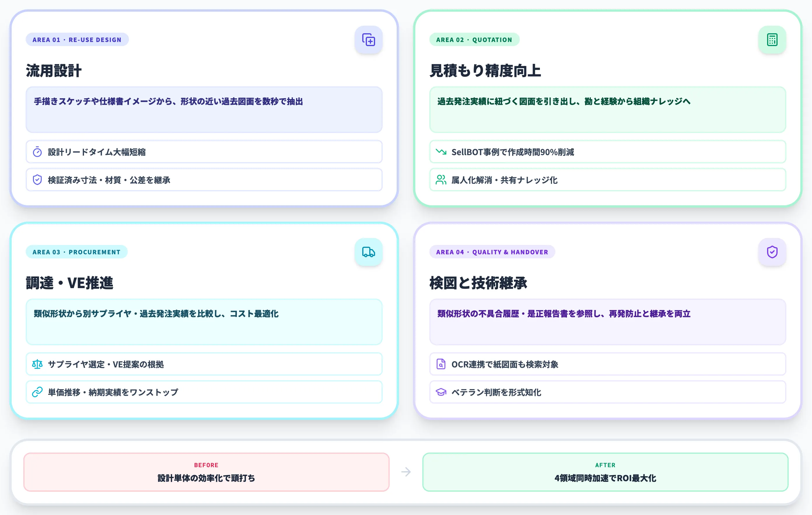This screenshot has width=812, height=515.
Task: Select the graduation-cap icon beside ベテラン判断を形式知化
Action: click(x=441, y=392)
